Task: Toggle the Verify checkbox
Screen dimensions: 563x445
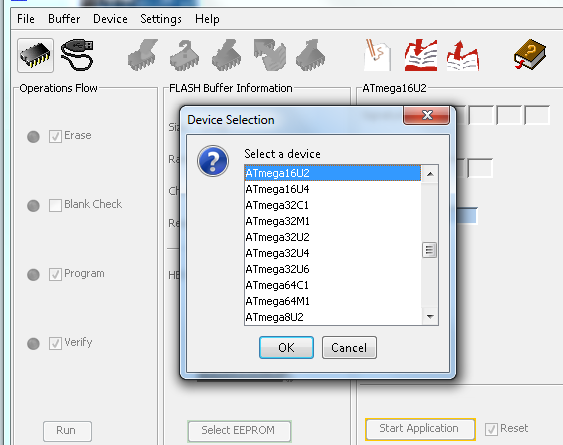Action: tap(55, 343)
